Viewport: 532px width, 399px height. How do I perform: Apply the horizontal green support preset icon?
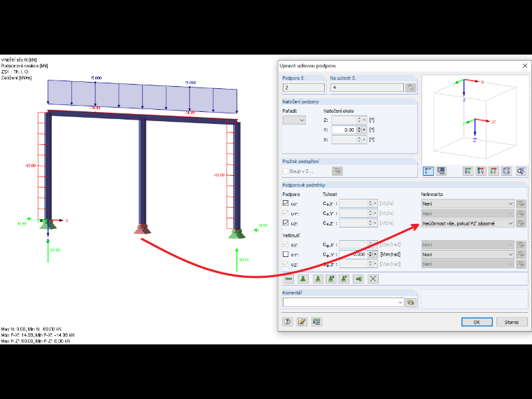pyautogui.click(x=358, y=279)
